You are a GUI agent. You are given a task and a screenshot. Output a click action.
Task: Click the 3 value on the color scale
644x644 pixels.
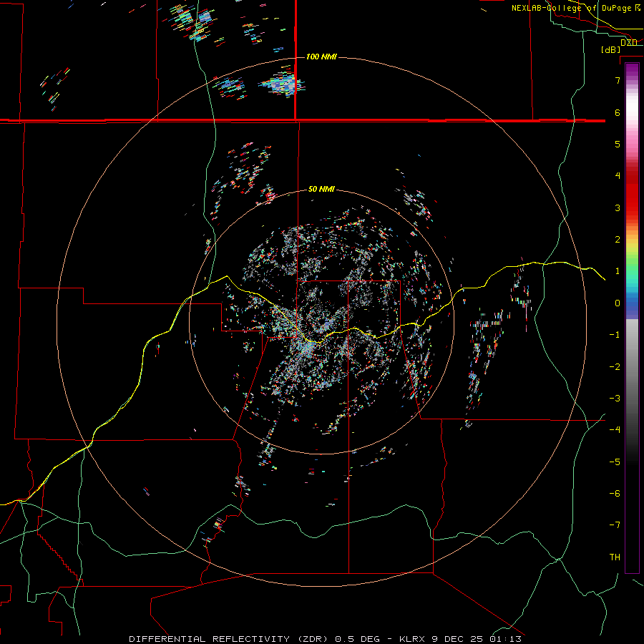[x=618, y=208]
